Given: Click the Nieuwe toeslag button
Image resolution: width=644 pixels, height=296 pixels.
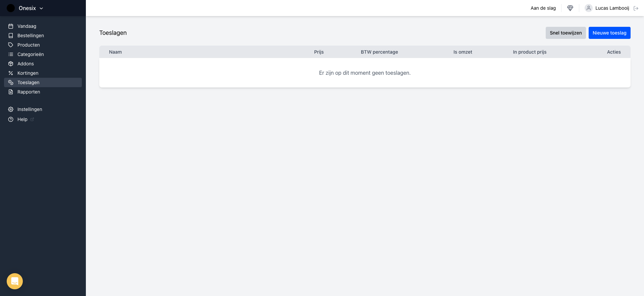Looking at the screenshot, I should pos(609,33).
